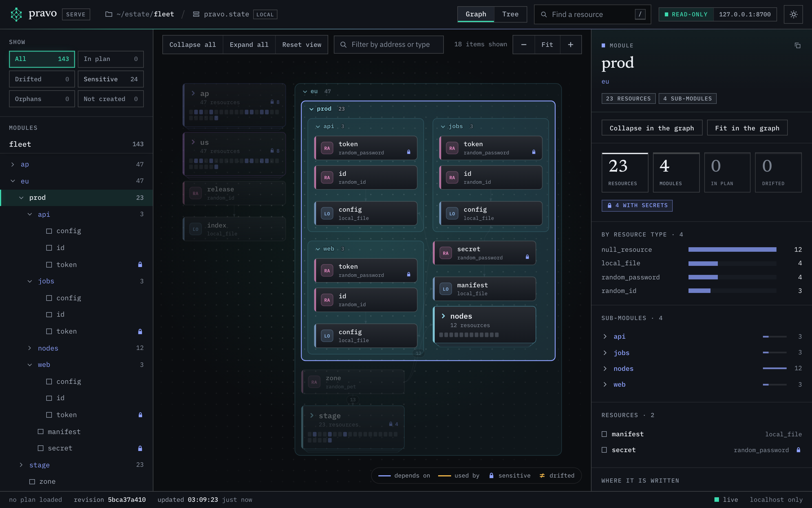
Task: Show Sensitive resources filter
Action: coord(111,79)
